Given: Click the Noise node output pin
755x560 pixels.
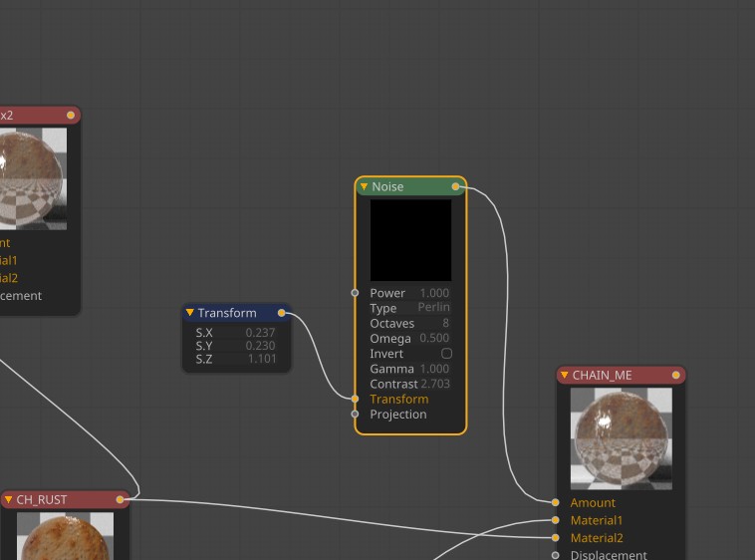Looking at the screenshot, I should (x=455, y=186).
